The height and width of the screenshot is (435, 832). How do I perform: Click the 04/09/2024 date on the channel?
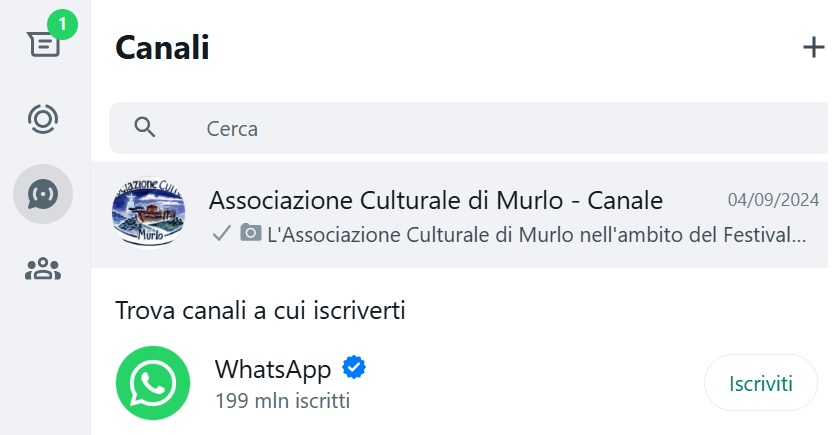click(773, 200)
